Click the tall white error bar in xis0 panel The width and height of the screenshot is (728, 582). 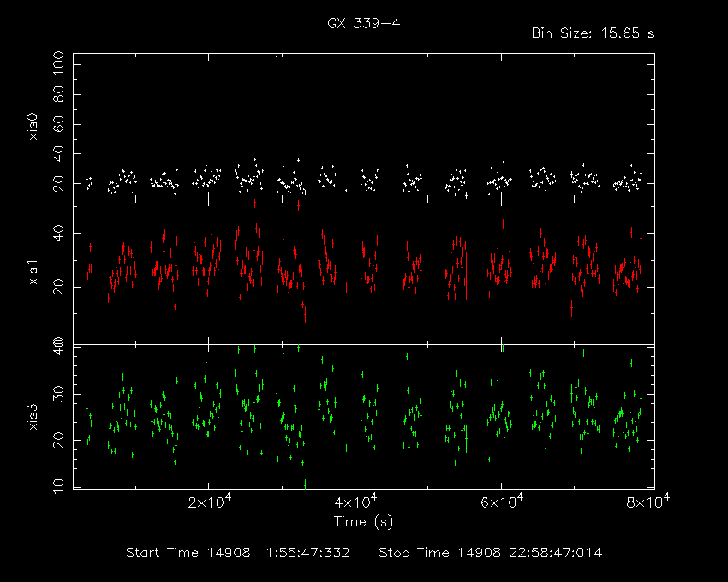pos(277,78)
